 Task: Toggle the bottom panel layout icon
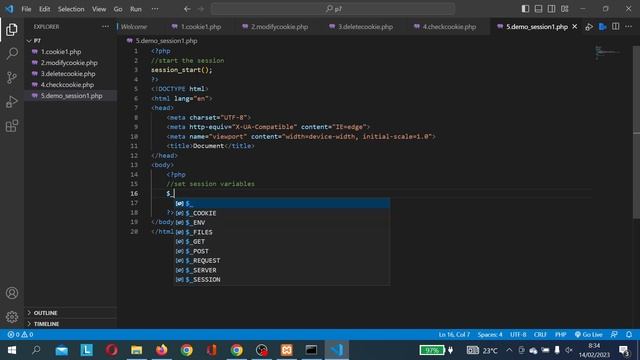pos(538,9)
